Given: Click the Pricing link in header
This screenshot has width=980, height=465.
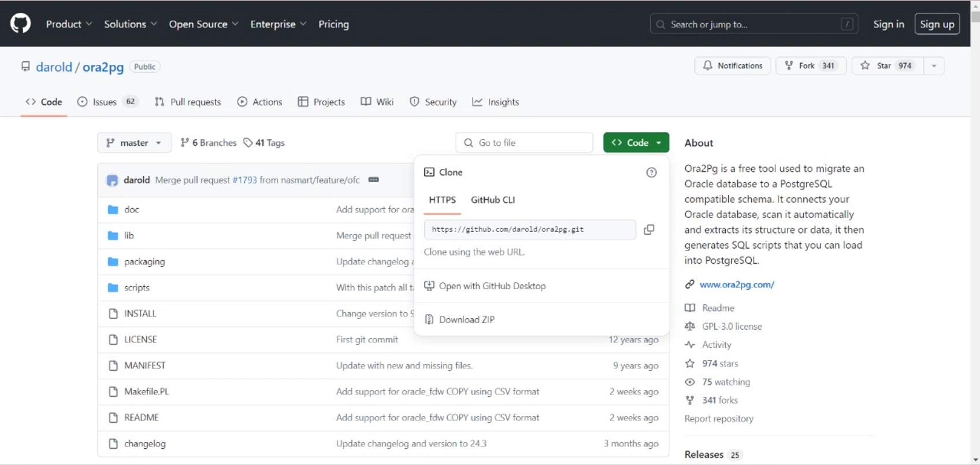Looking at the screenshot, I should pyautogui.click(x=333, y=24).
